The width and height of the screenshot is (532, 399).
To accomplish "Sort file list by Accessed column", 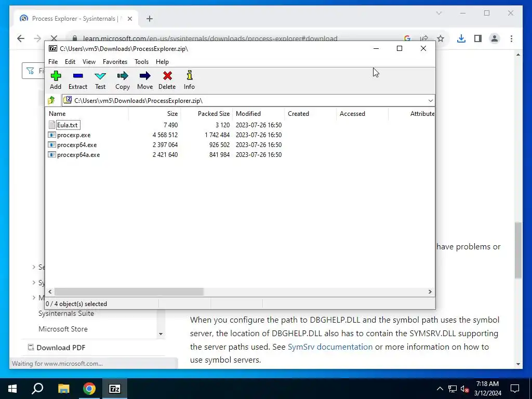I will pos(362,114).
